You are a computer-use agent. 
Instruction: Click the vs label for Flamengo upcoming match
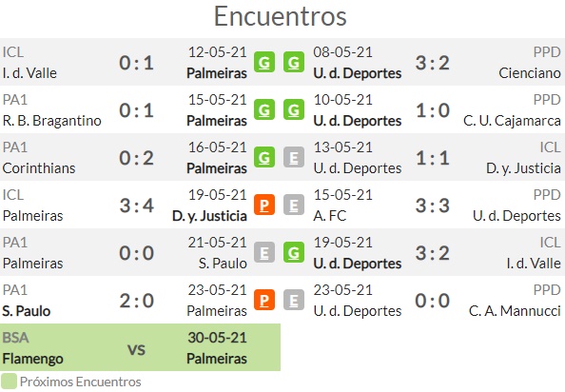click(137, 349)
